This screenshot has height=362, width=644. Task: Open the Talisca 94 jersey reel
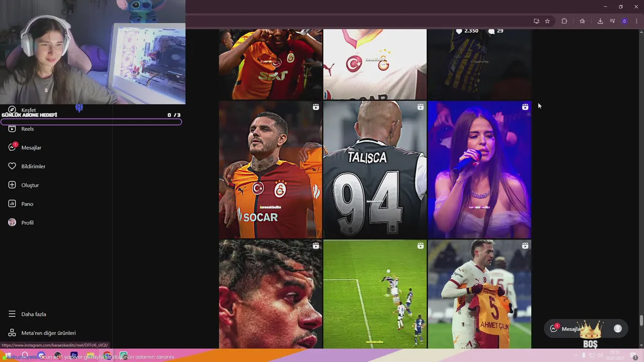375,169
